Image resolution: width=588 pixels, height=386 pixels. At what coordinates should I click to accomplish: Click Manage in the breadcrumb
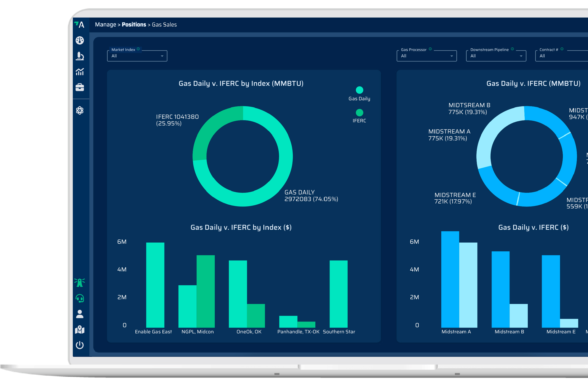coord(106,24)
